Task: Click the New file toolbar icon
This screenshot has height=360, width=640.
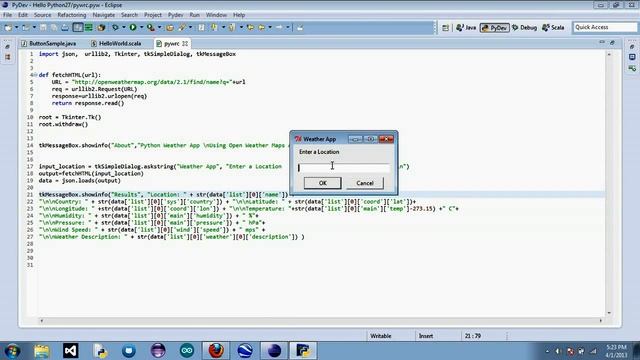Action: 8,28
